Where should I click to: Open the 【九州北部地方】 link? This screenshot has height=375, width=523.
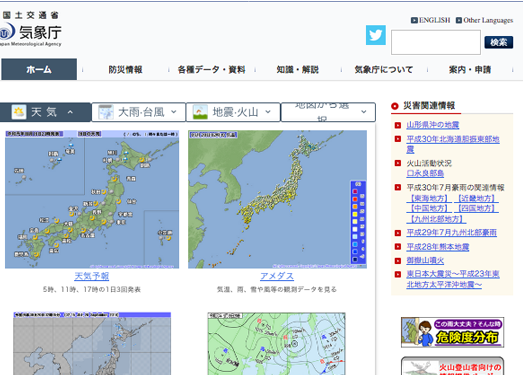click(x=436, y=219)
